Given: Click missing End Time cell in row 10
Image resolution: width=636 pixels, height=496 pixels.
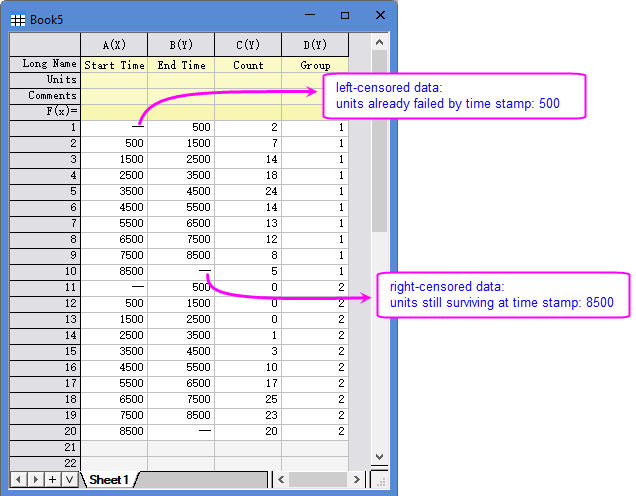Looking at the screenshot, I should (181, 271).
